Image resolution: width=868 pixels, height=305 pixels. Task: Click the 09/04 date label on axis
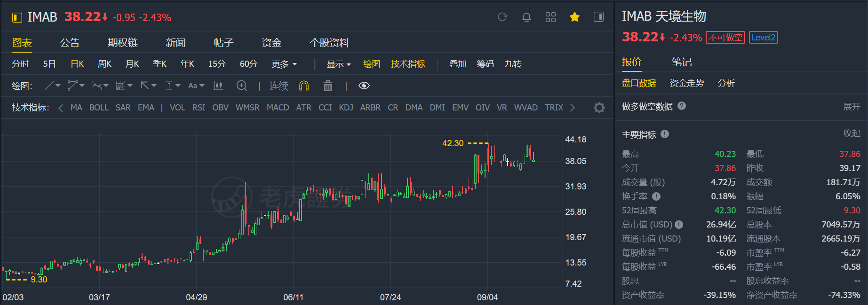pos(487,297)
